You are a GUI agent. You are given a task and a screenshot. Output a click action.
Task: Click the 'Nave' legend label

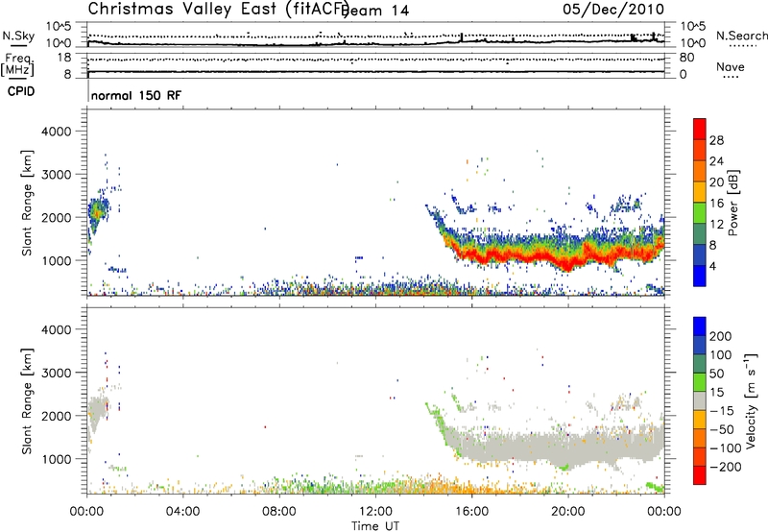click(x=731, y=67)
